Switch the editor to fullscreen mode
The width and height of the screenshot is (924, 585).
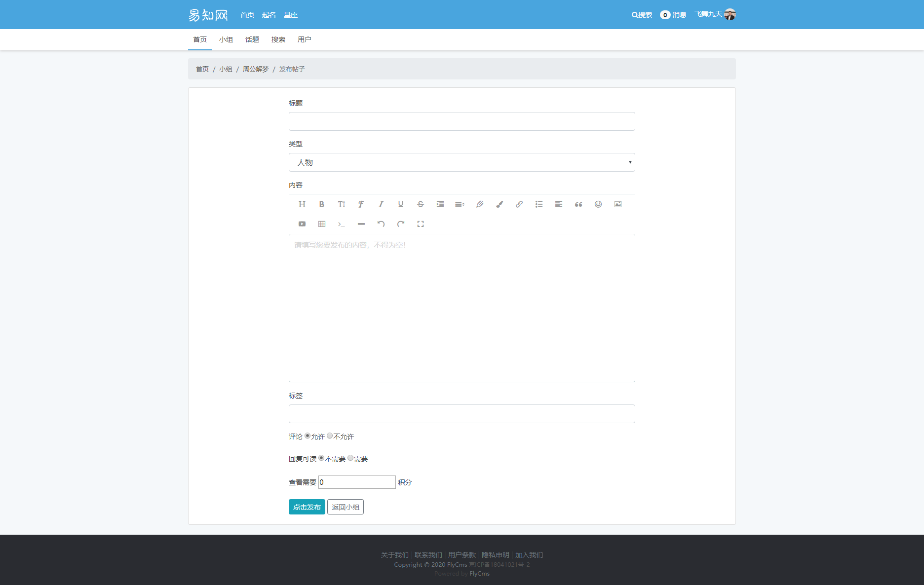tap(420, 224)
